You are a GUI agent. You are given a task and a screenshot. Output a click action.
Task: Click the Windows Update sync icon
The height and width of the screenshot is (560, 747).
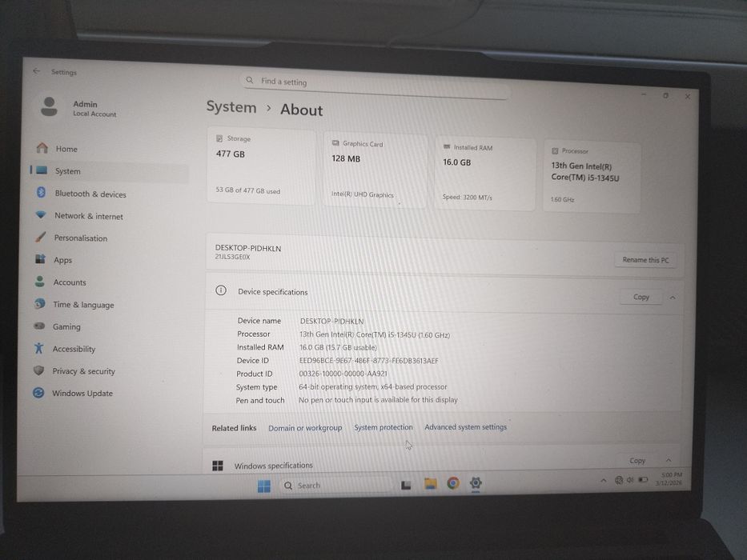point(38,392)
